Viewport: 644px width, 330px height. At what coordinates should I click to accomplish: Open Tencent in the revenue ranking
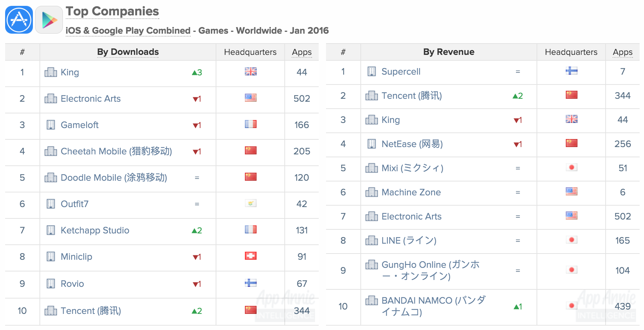(412, 95)
